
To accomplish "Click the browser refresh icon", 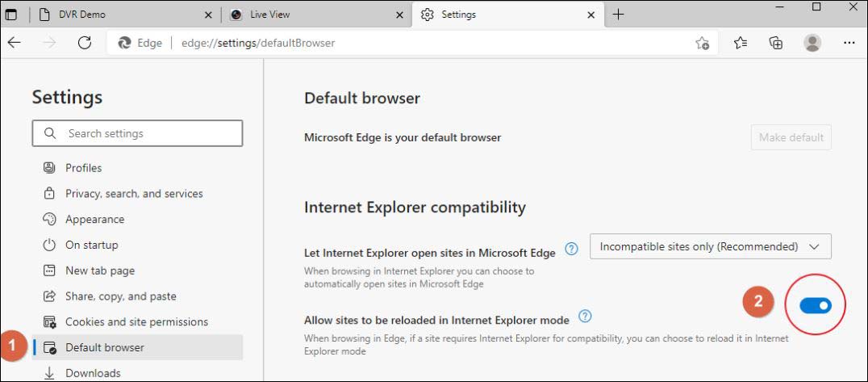I will click(x=84, y=44).
